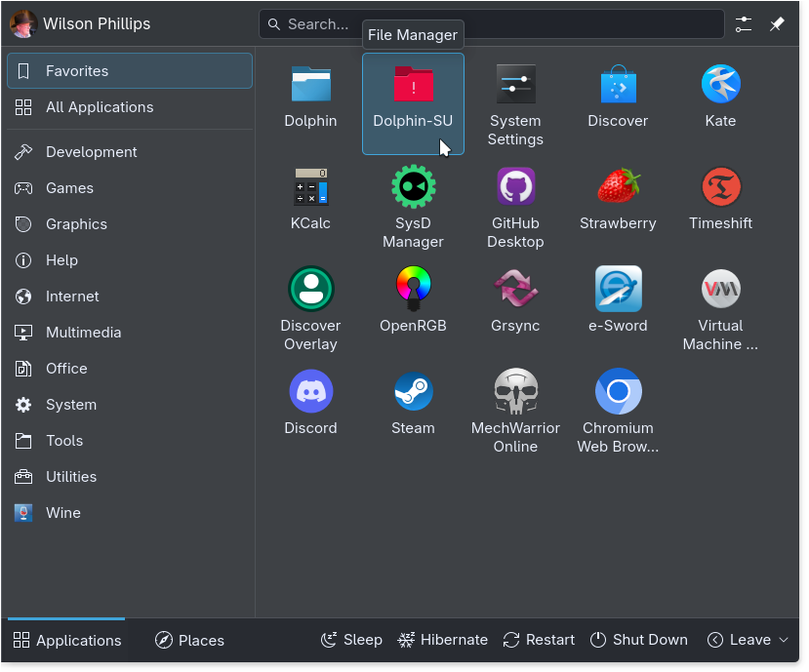Show All Applications category
Viewport: 809px width, 672px height.
point(130,106)
